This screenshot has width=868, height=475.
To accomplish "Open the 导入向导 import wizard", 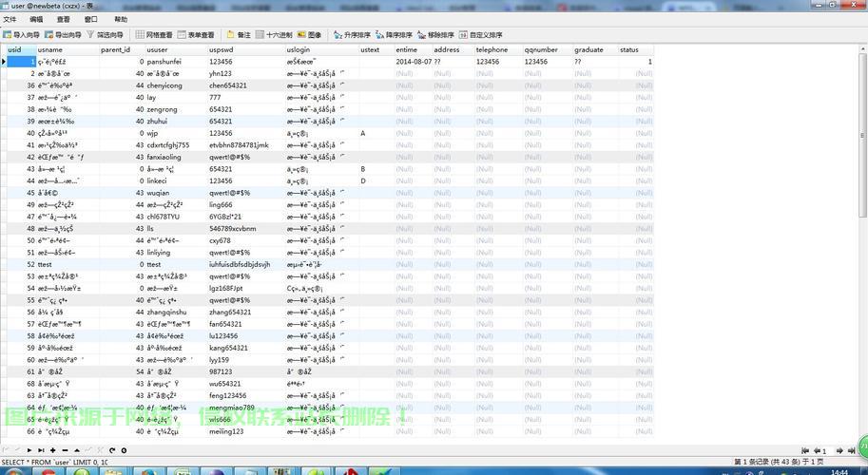I will coord(21,35).
